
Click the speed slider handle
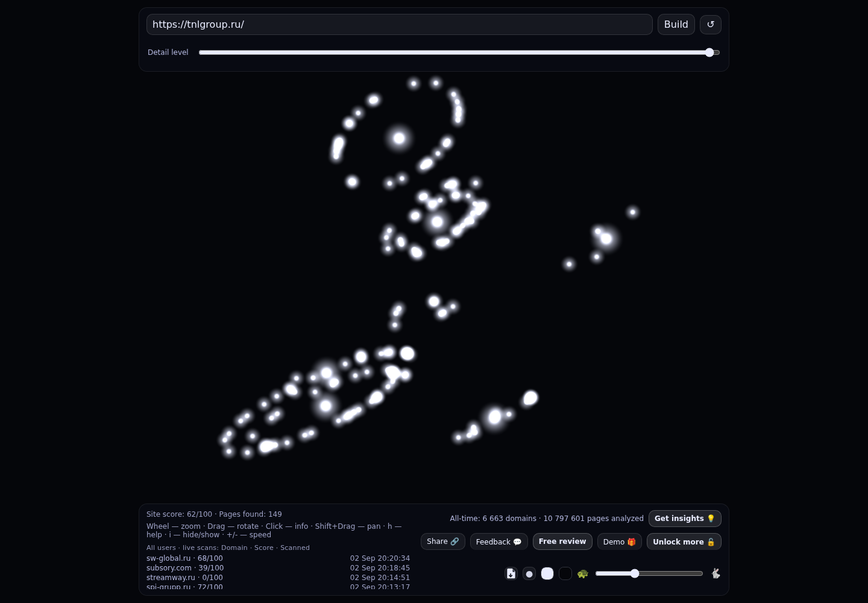(635, 573)
